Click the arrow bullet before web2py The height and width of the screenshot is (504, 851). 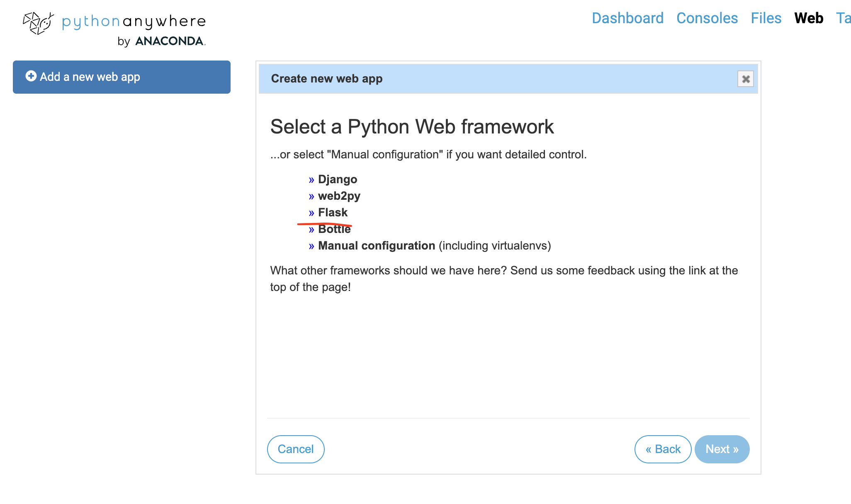(311, 196)
